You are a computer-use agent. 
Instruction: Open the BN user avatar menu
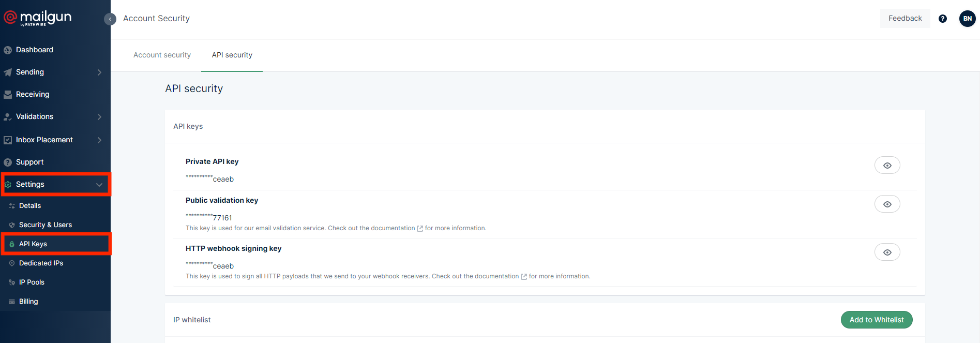pyautogui.click(x=967, y=19)
